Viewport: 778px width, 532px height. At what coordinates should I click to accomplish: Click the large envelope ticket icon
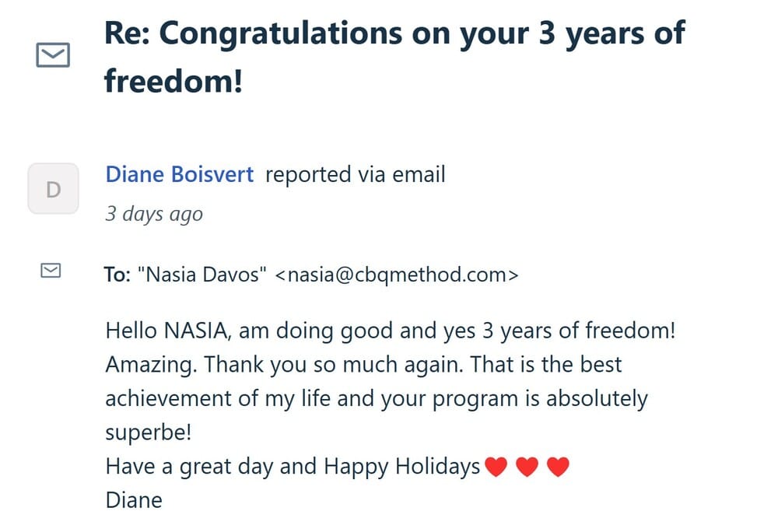click(x=53, y=55)
